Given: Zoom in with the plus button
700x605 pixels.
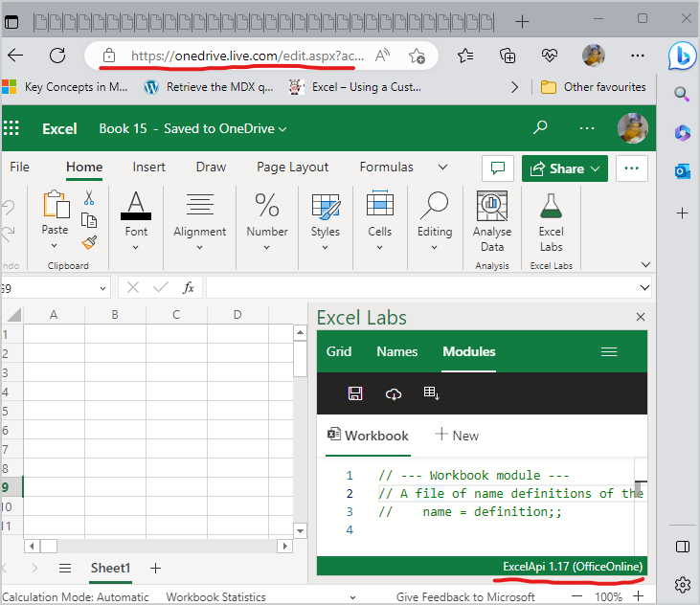Looking at the screenshot, I should [639, 595].
